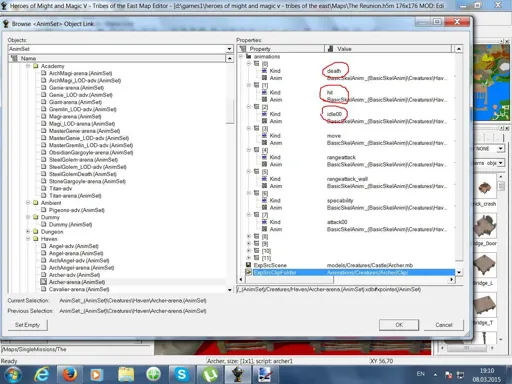Select Titan-adv item
The image size is (512, 384).
click(x=60, y=188)
